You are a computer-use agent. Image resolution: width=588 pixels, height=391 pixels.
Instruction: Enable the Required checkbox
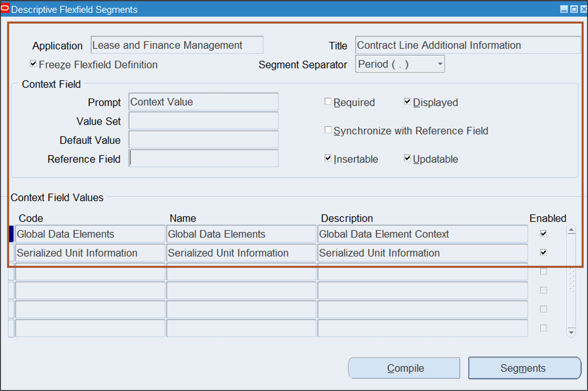click(328, 101)
